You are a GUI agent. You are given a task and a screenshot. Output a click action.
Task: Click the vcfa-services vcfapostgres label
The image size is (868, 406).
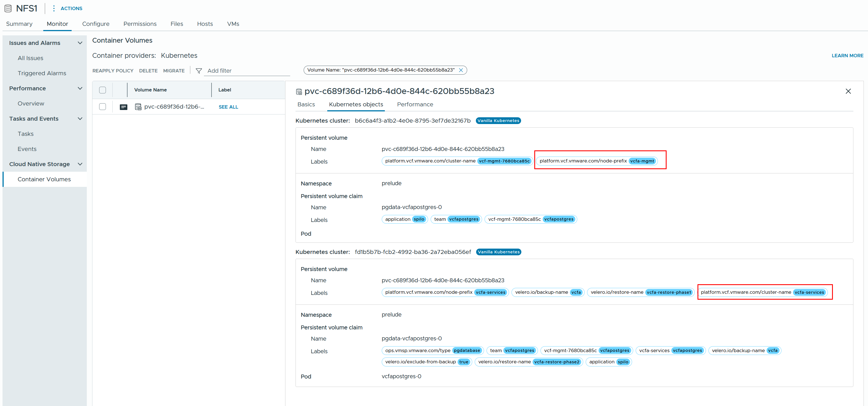click(x=670, y=350)
